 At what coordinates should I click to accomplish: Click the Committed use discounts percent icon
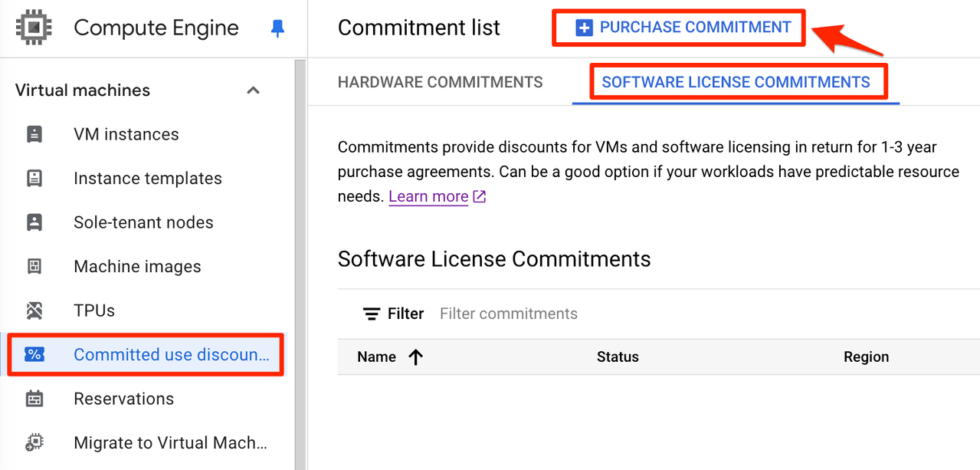pos(34,354)
